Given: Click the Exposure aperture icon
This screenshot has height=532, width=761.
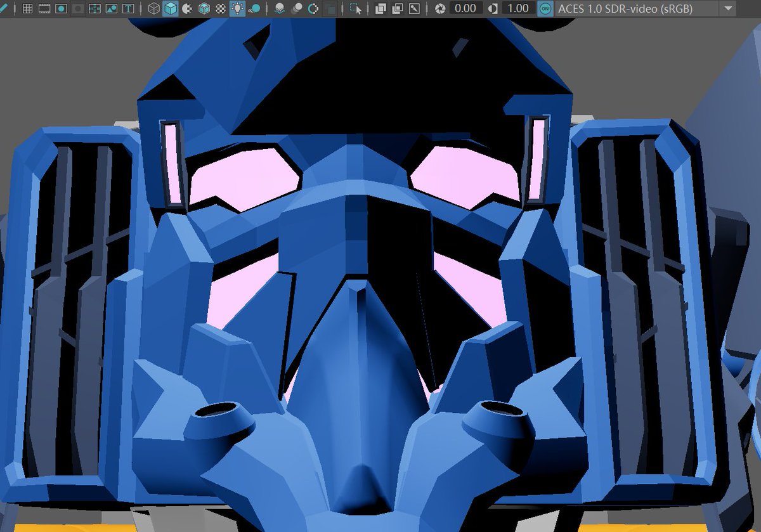Looking at the screenshot, I should tap(440, 9).
